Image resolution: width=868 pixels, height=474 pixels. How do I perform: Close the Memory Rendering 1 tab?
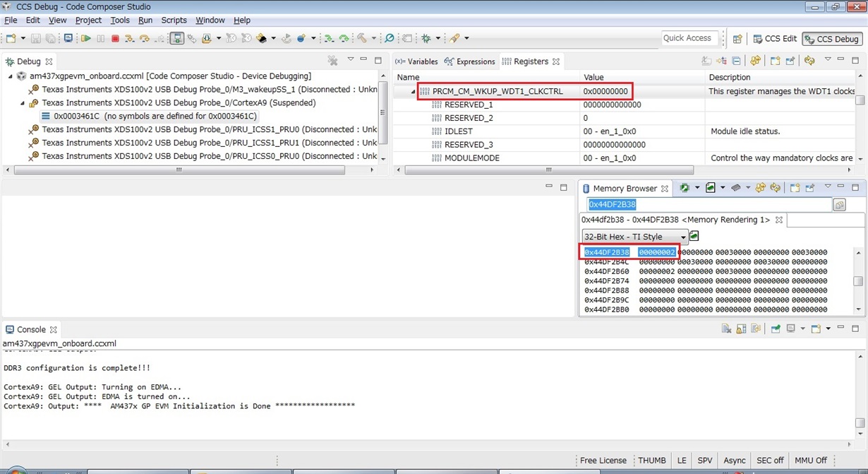click(x=778, y=220)
